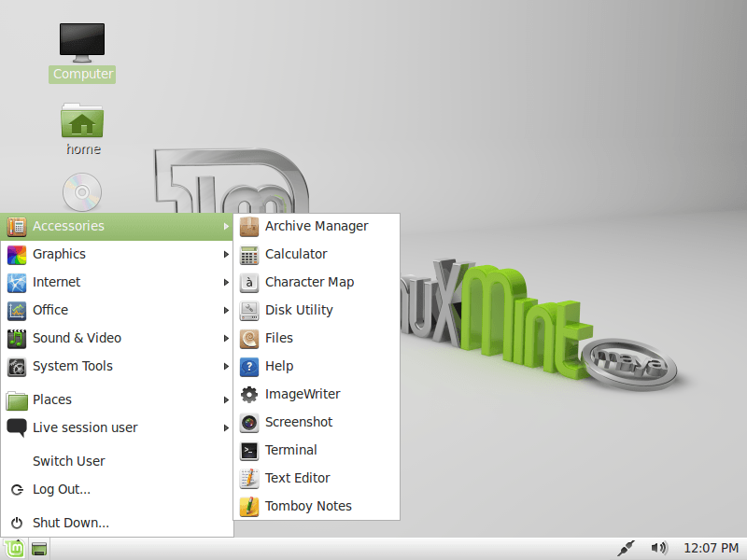Click the Disk Utility label
Viewport: 747px width, 560px height.
tap(299, 311)
